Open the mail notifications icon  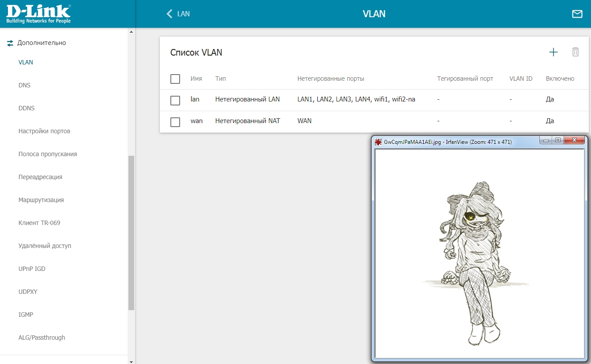pyautogui.click(x=577, y=14)
